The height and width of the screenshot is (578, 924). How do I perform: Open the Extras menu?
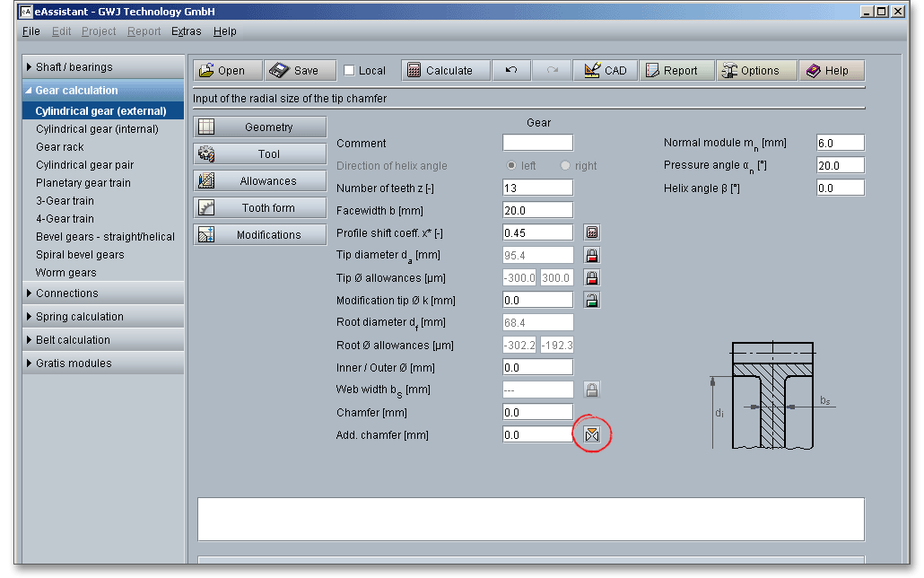187,31
